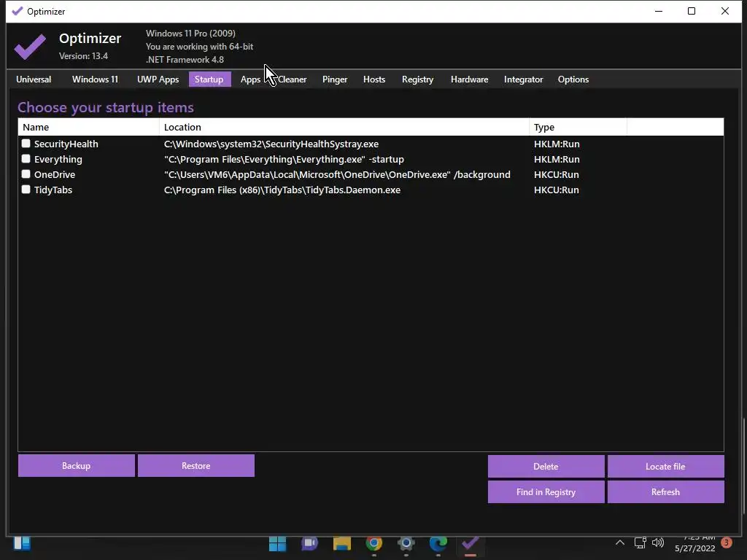View the Hardware tab
This screenshot has height=560, width=747.
click(469, 79)
